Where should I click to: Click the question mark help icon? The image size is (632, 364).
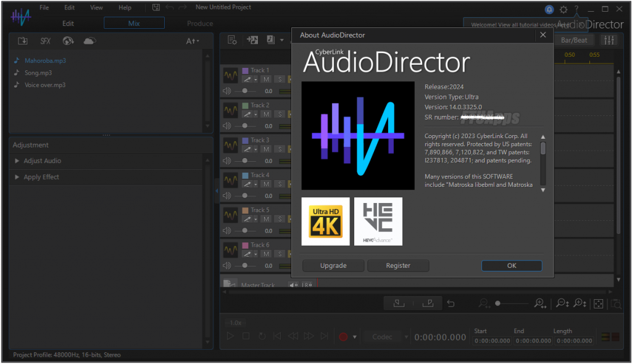pos(576,9)
